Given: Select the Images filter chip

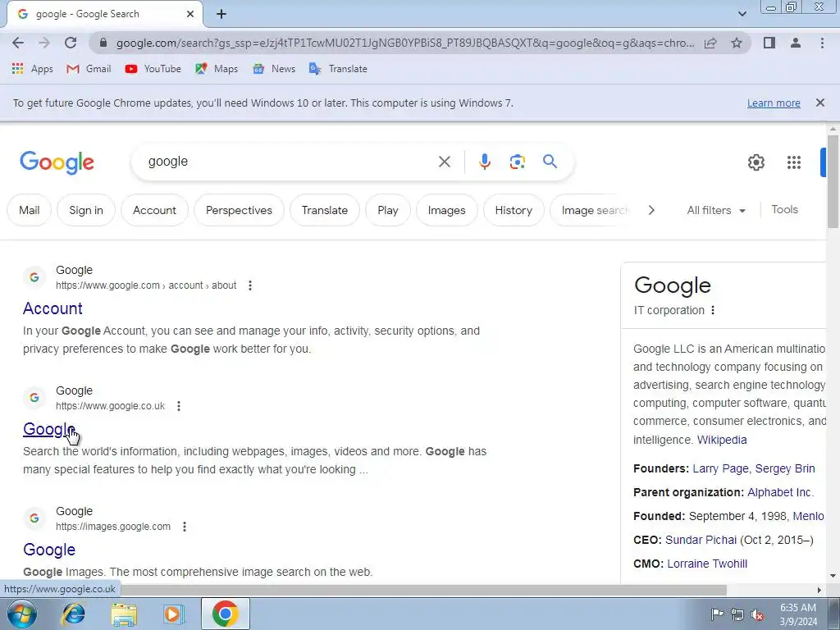Looking at the screenshot, I should (x=447, y=211).
